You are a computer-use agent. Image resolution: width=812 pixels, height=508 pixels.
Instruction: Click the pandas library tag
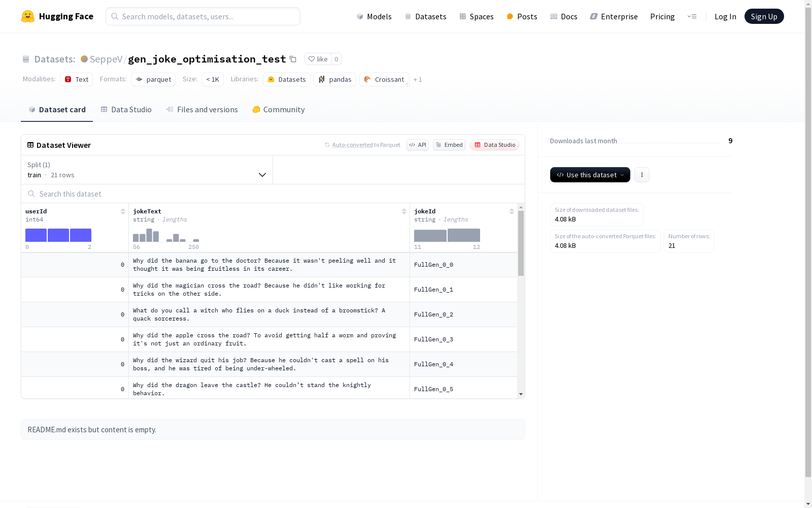(335, 79)
